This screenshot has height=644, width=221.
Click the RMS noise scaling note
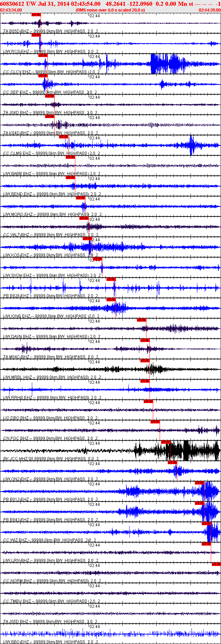point(110,10)
